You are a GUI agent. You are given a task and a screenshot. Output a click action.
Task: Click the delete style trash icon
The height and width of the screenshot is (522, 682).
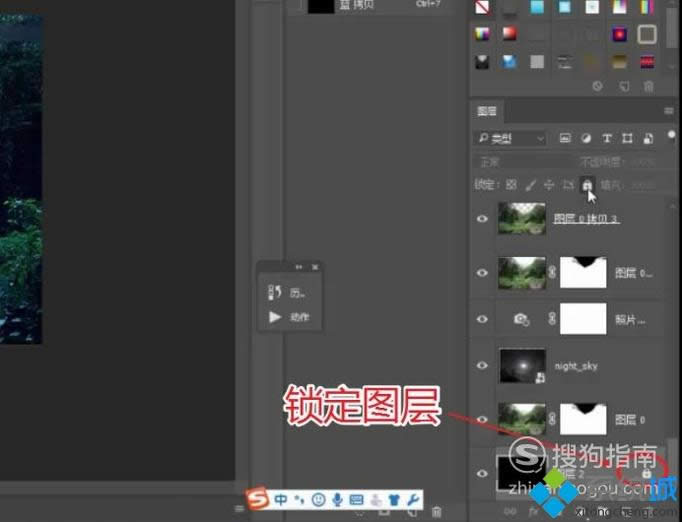tap(646, 87)
